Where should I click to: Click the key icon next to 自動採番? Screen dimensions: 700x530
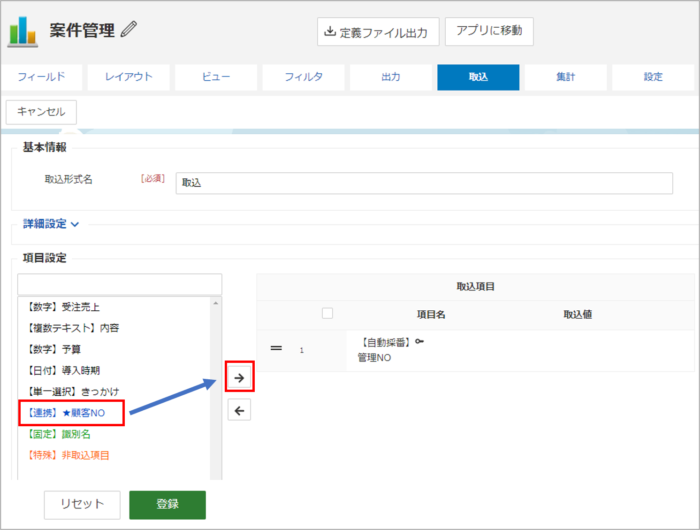point(419,342)
